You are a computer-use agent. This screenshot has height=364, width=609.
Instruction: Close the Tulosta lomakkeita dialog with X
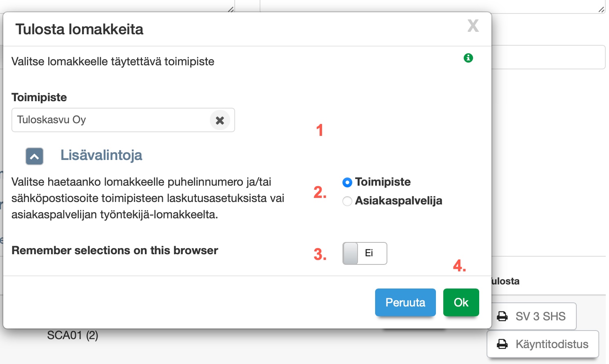(473, 26)
